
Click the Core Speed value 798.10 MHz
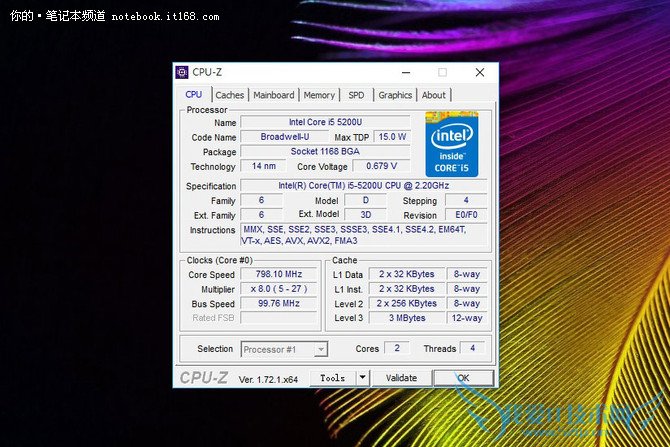(279, 274)
